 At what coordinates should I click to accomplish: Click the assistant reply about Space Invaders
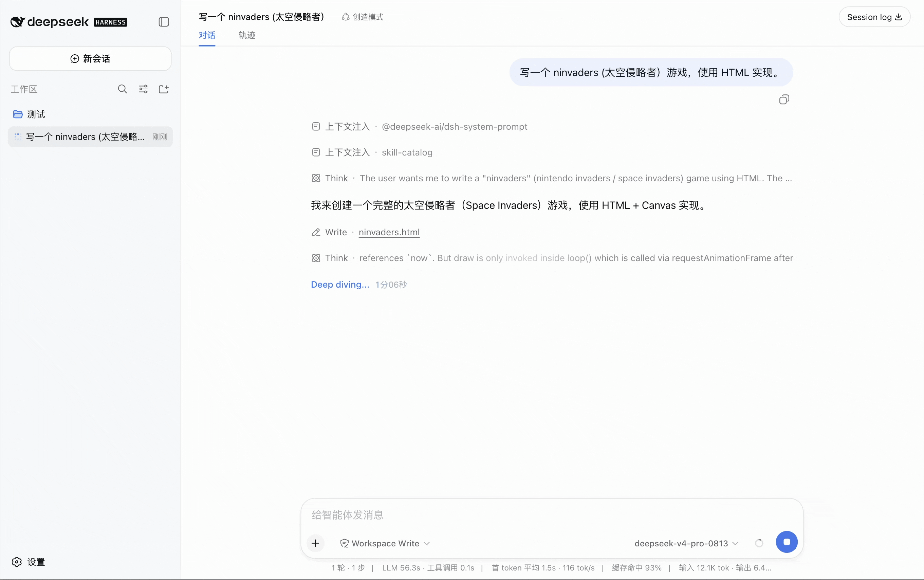[x=509, y=205]
